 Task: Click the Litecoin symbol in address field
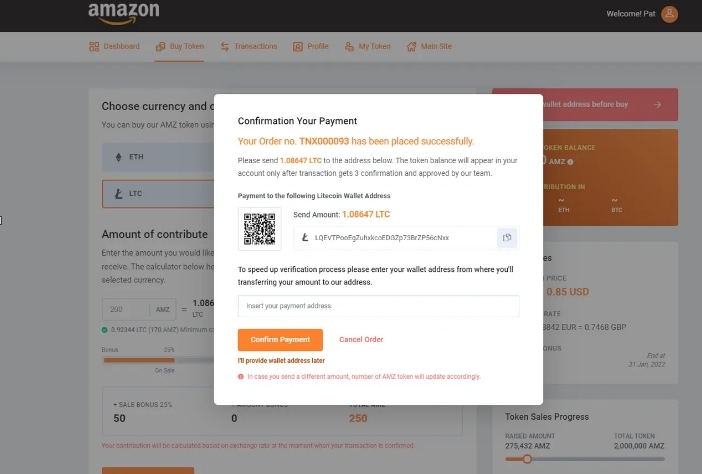(305, 238)
